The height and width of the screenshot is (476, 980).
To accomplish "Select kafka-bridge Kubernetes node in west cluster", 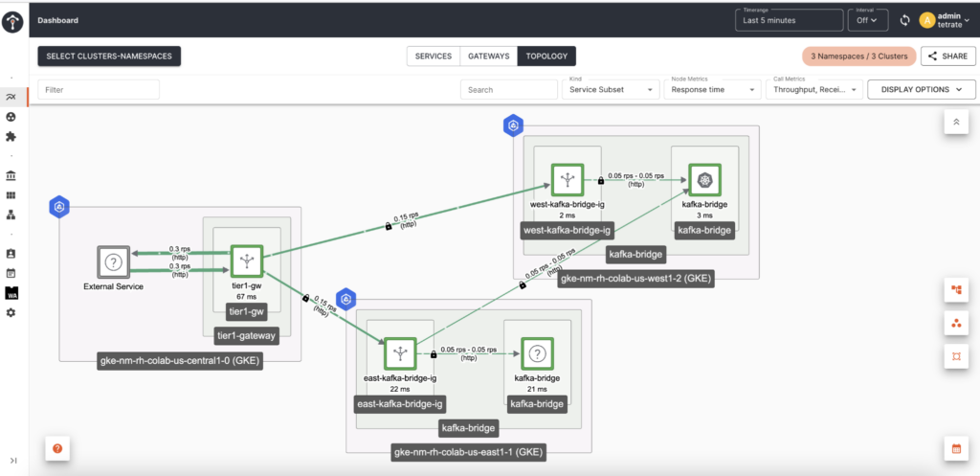I will point(704,180).
